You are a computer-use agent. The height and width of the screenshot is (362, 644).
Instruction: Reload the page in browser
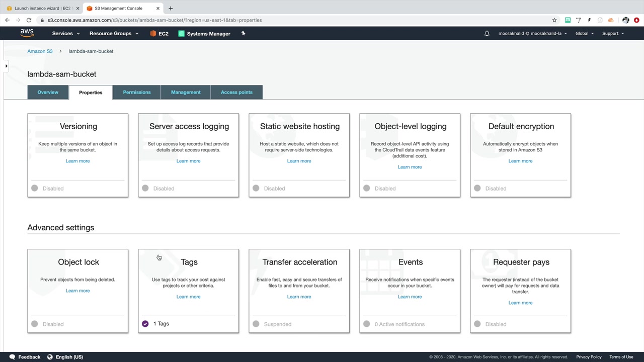tap(29, 20)
